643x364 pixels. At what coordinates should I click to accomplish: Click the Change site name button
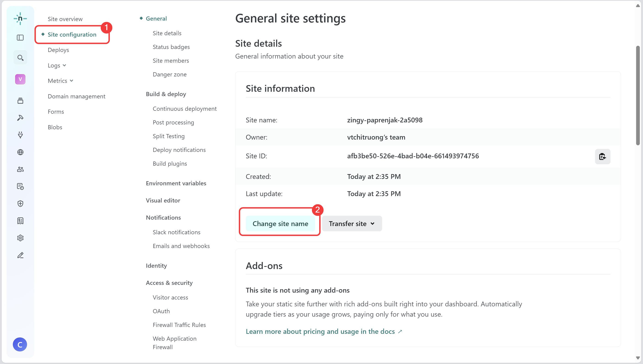pos(280,224)
